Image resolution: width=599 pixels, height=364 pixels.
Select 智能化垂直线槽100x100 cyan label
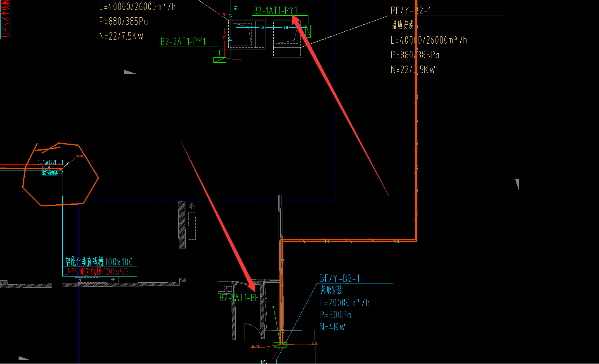point(99,262)
